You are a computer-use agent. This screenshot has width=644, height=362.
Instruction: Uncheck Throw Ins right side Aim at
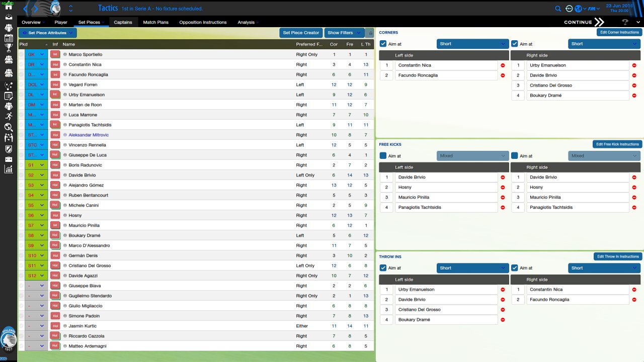(514, 268)
